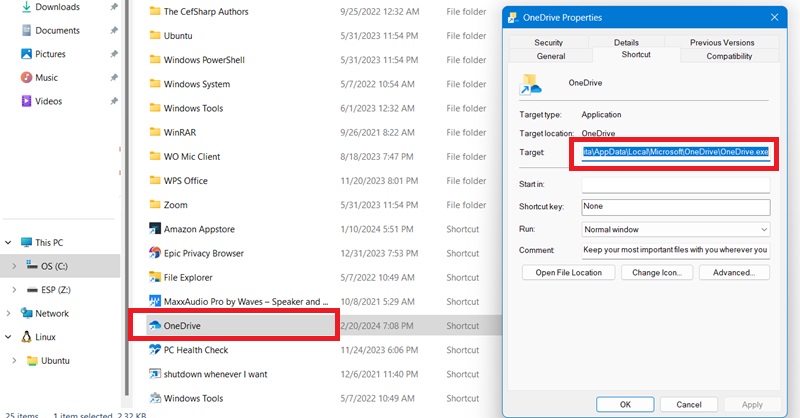The width and height of the screenshot is (800, 418).
Task: Click the shutdown whenever I want icon
Action: coord(155,374)
